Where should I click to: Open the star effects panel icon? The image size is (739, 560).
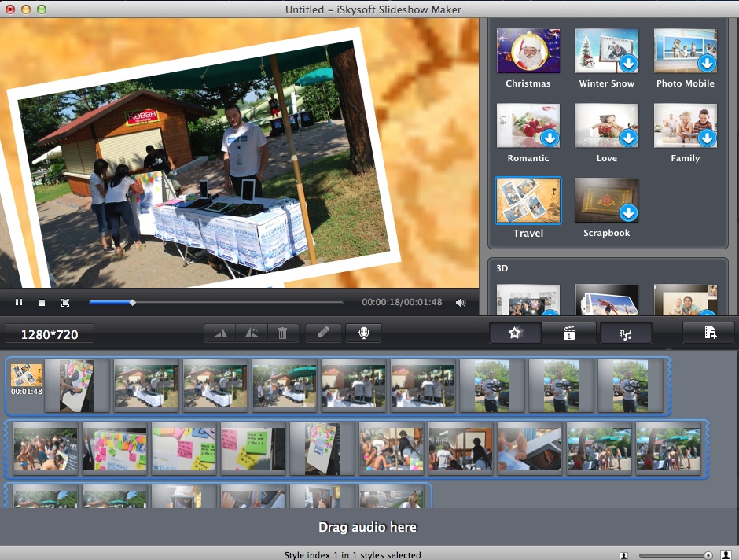[514, 333]
